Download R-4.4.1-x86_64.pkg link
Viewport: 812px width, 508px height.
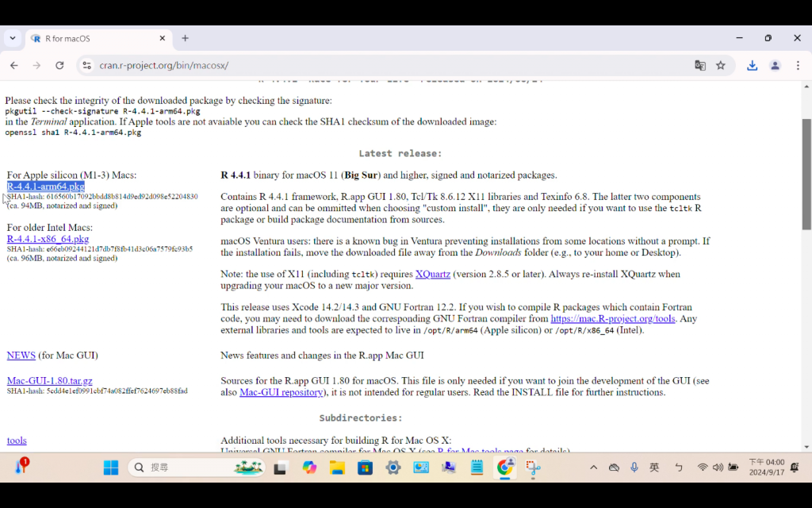48,238
